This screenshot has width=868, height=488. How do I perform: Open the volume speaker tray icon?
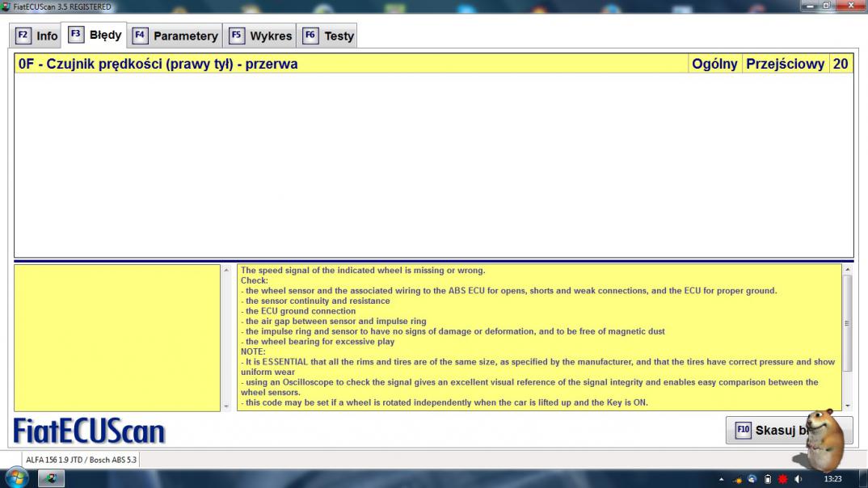tap(798, 479)
